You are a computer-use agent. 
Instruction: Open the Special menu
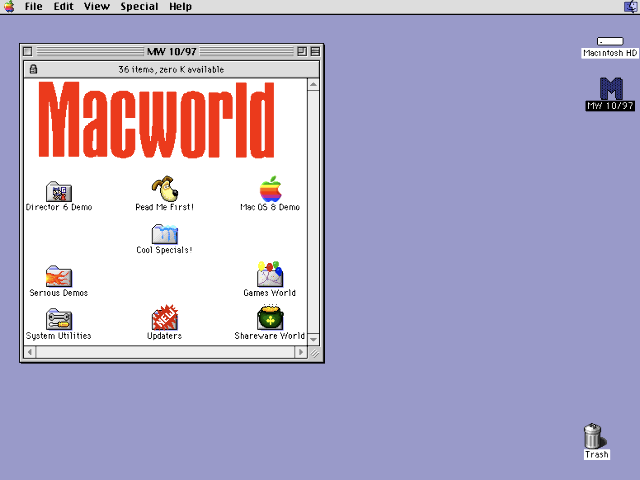139,7
